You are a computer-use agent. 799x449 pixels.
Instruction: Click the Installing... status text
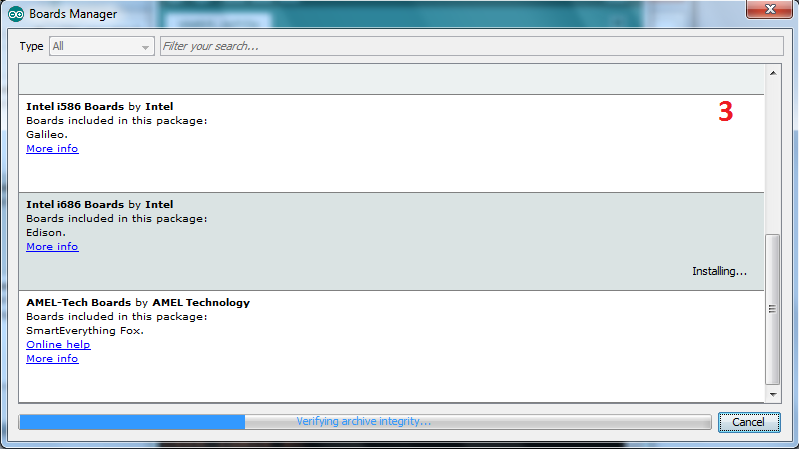pyautogui.click(x=720, y=271)
